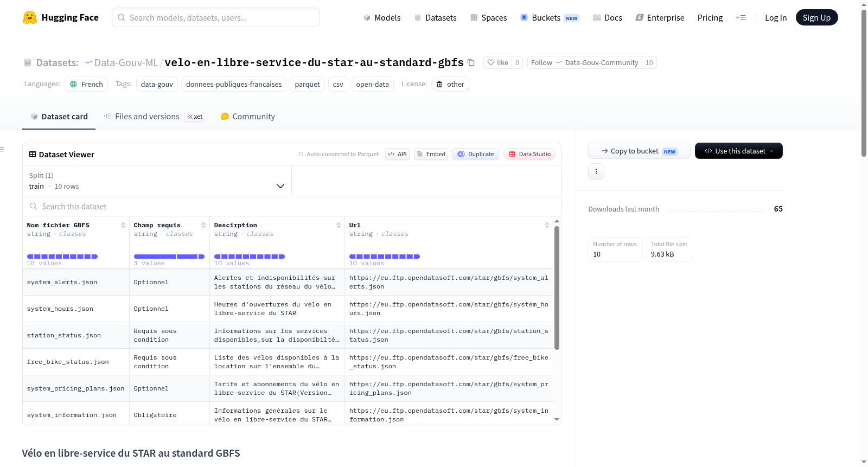
Task: Click the sort icon for Description column
Action: (x=339, y=225)
